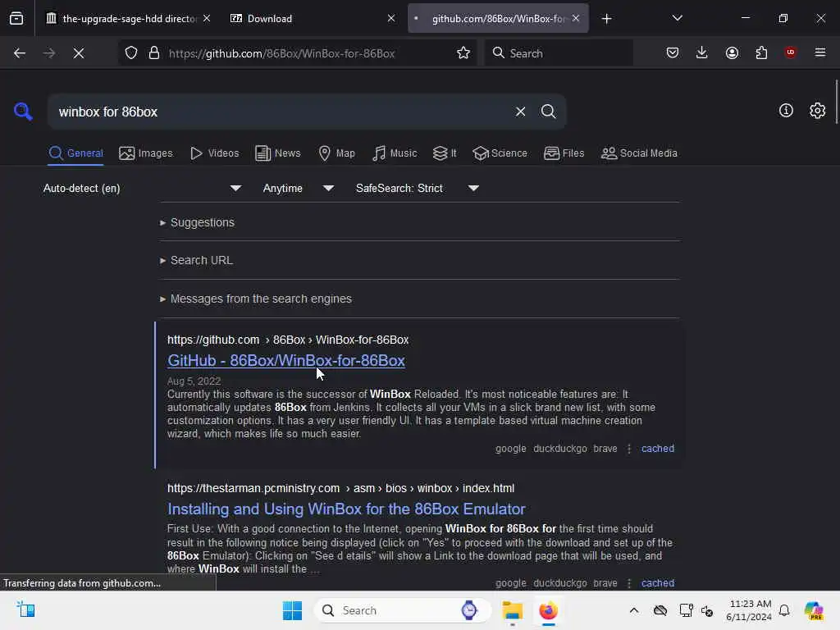Image resolution: width=840 pixels, height=630 pixels.
Task: Open cached version of thestarman result
Action: (x=657, y=583)
